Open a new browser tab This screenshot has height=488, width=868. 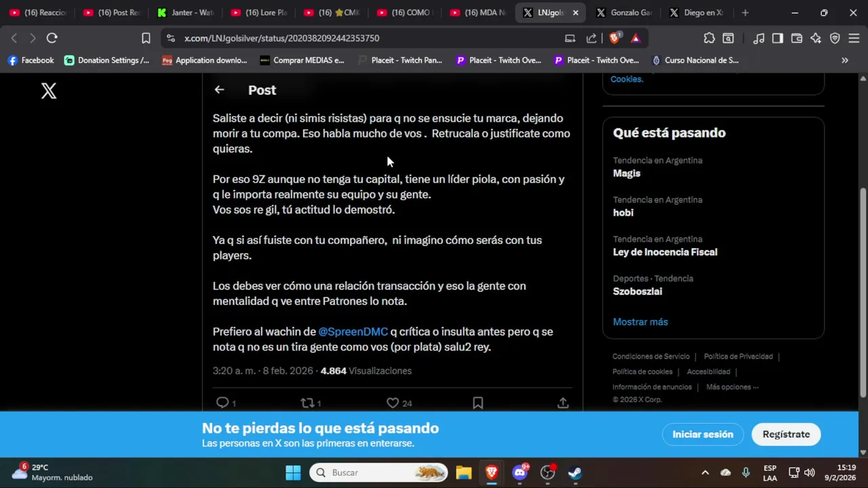point(745,12)
